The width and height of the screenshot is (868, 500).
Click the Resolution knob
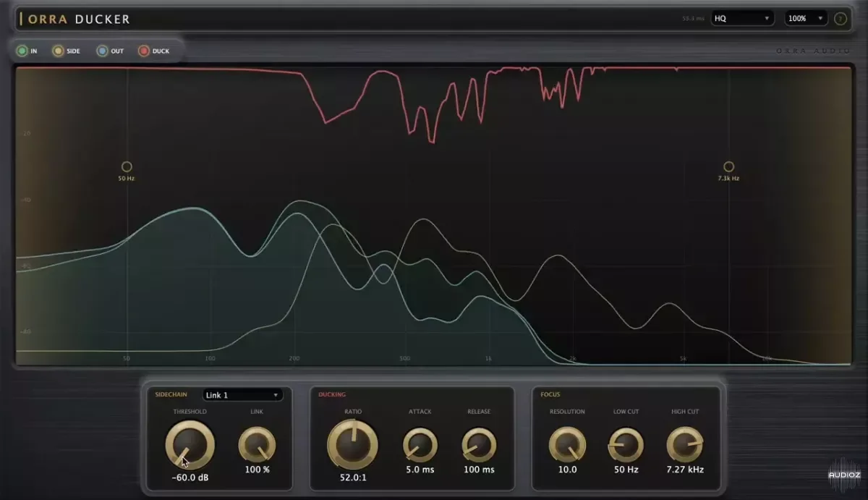click(x=567, y=445)
